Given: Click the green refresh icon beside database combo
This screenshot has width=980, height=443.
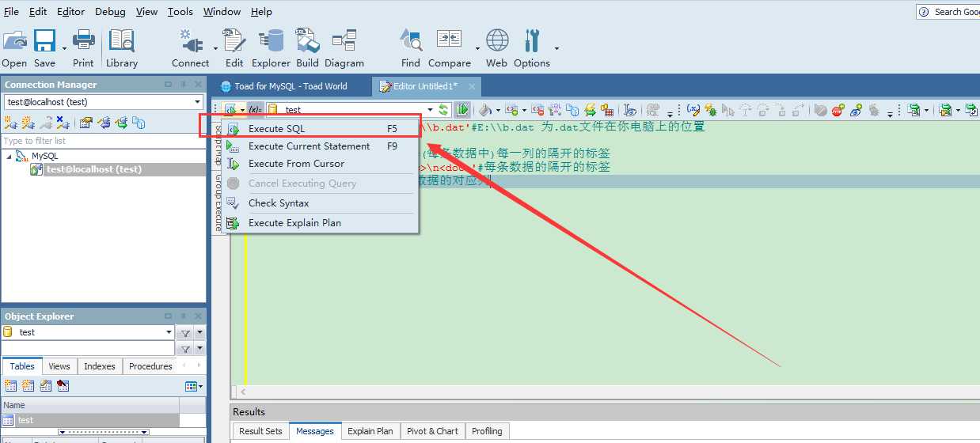Looking at the screenshot, I should coord(444,110).
